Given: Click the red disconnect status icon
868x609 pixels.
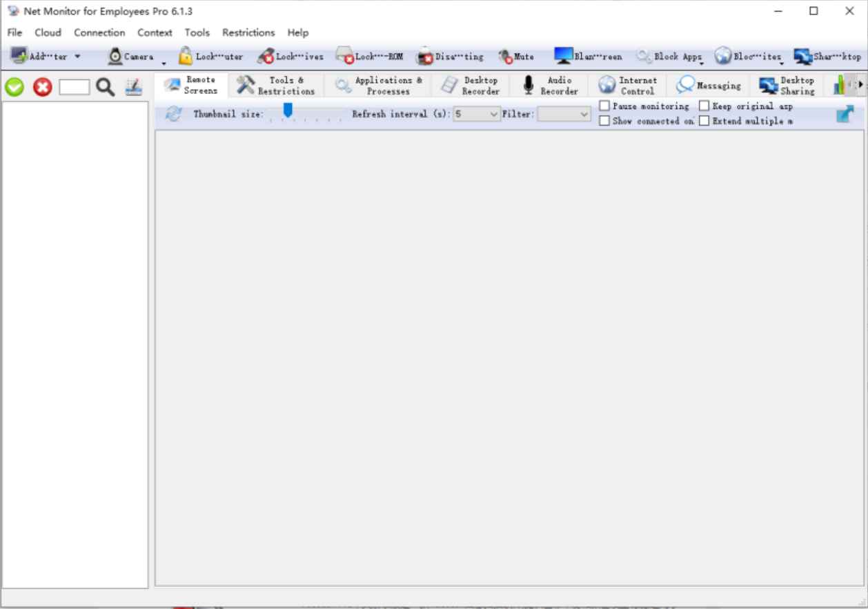Looking at the screenshot, I should [41, 88].
